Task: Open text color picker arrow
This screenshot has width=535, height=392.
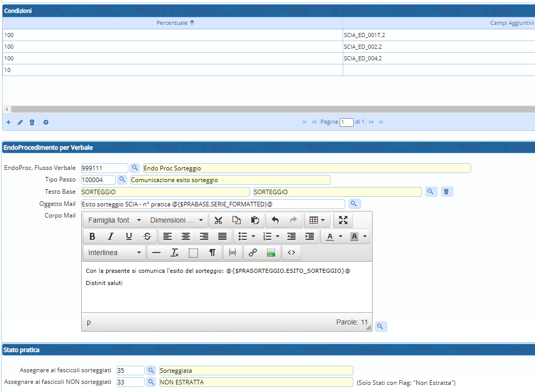Action: pyautogui.click(x=340, y=236)
